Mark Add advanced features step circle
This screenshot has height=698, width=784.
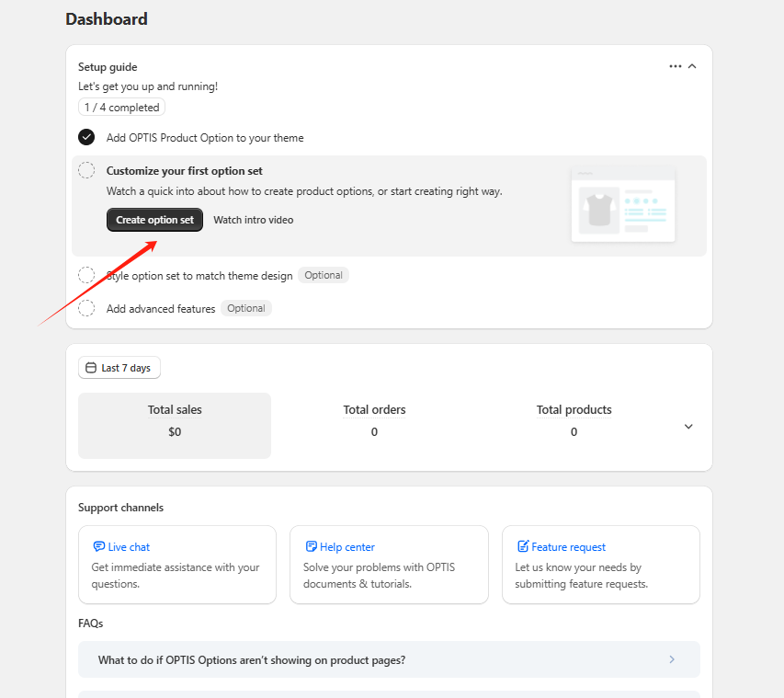86,308
